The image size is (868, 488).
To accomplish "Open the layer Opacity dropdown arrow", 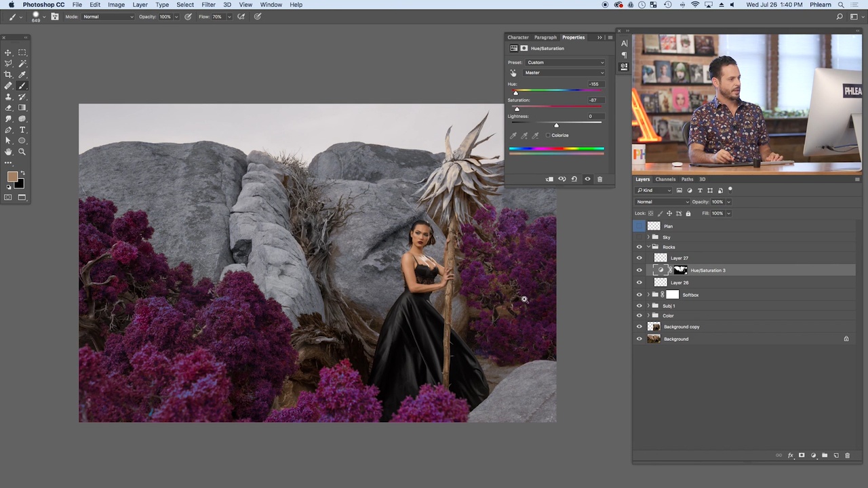I will tap(729, 202).
